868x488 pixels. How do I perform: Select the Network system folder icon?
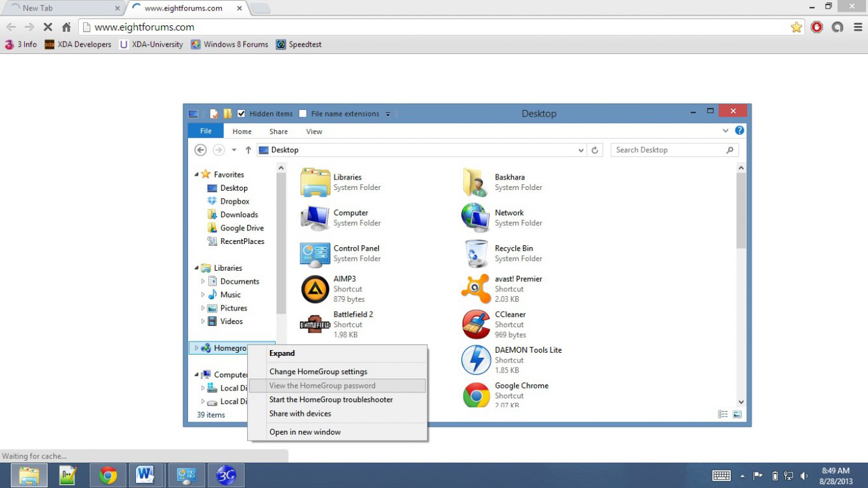(476, 218)
